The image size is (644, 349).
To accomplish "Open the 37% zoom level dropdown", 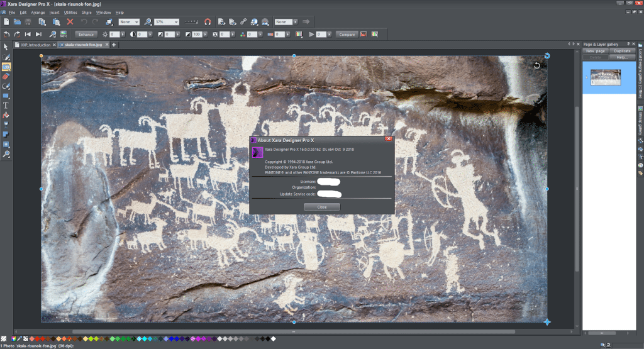I will coord(175,22).
